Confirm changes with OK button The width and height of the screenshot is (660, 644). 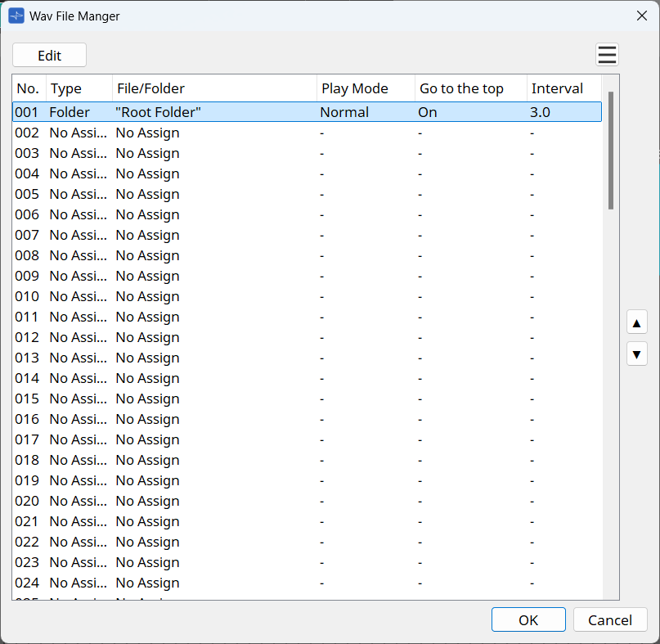[528, 619]
